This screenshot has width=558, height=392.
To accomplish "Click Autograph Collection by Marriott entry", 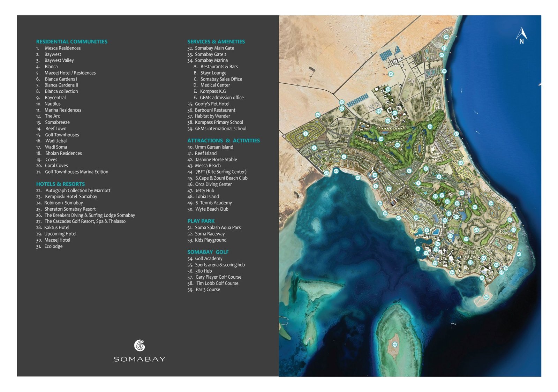I will pos(73,190).
